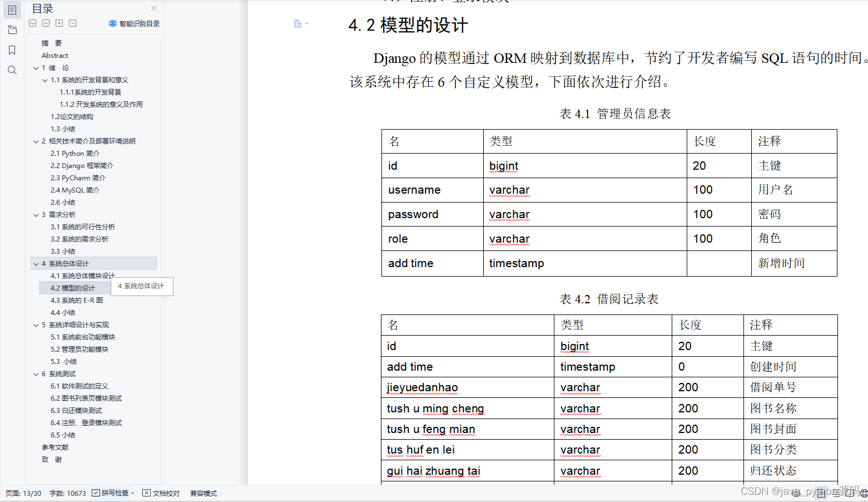Jump to 2.2 Django 框架简介

[x=82, y=166]
